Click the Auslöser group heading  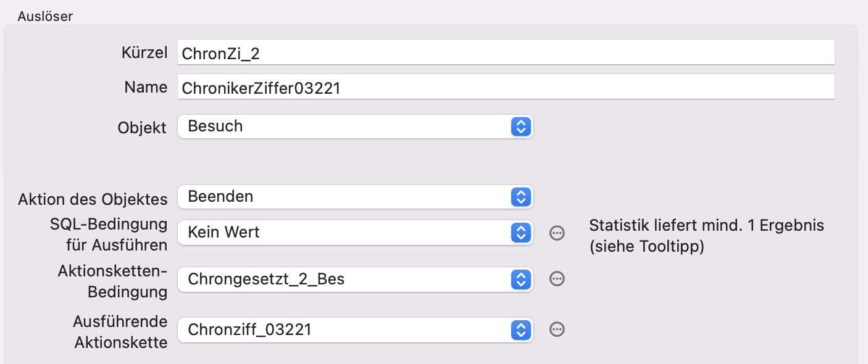[45, 16]
